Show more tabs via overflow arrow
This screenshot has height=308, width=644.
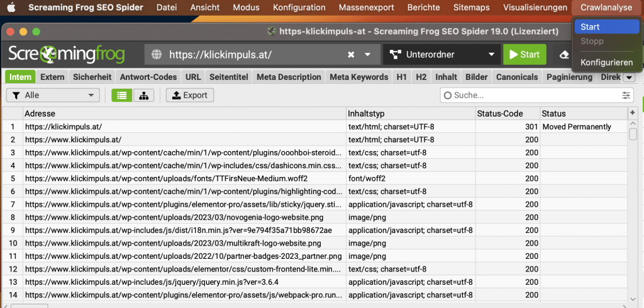pos(628,77)
